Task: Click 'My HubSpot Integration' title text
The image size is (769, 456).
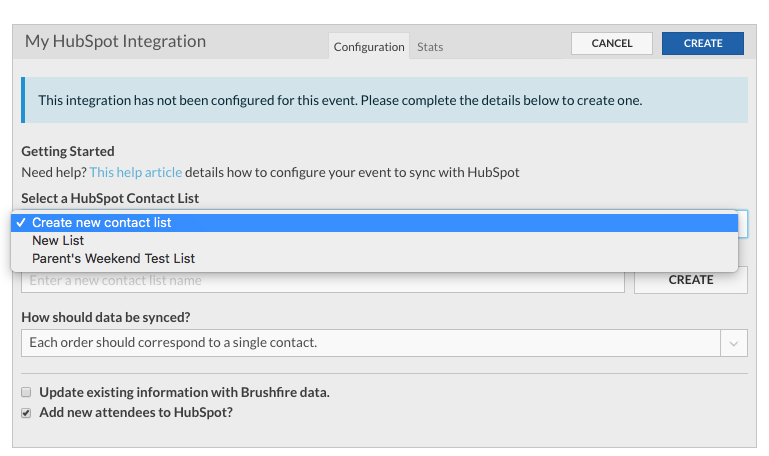Action: pyautogui.click(x=115, y=41)
